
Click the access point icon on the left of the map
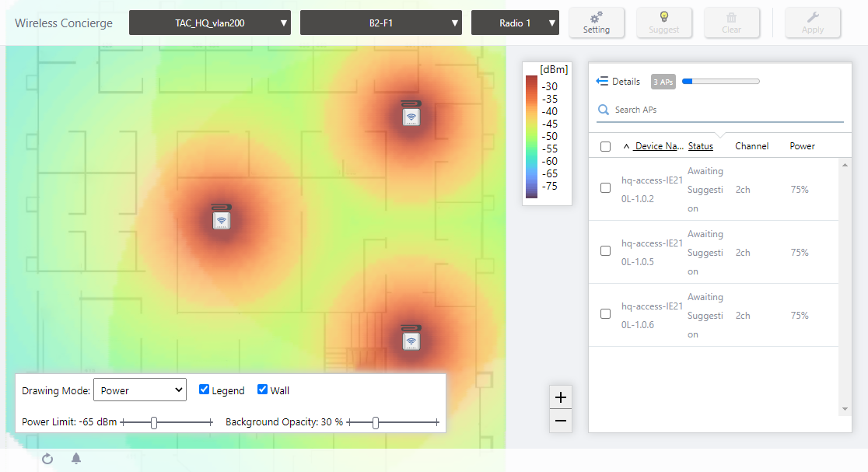click(x=222, y=219)
